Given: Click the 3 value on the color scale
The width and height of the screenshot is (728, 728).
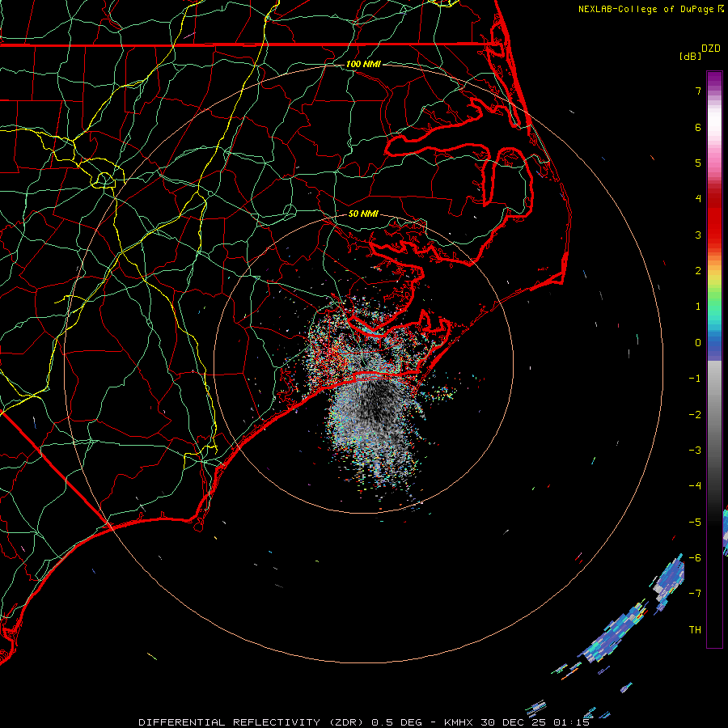Looking at the screenshot, I should 698,235.
